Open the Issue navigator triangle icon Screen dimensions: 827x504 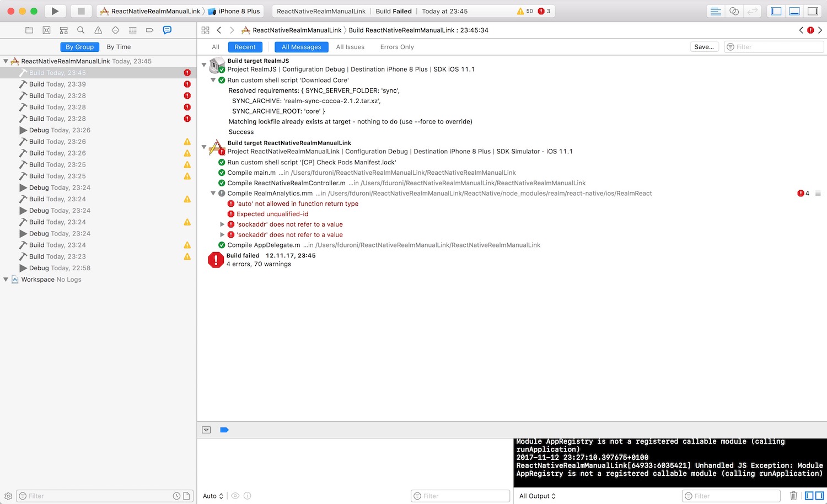click(x=98, y=30)
